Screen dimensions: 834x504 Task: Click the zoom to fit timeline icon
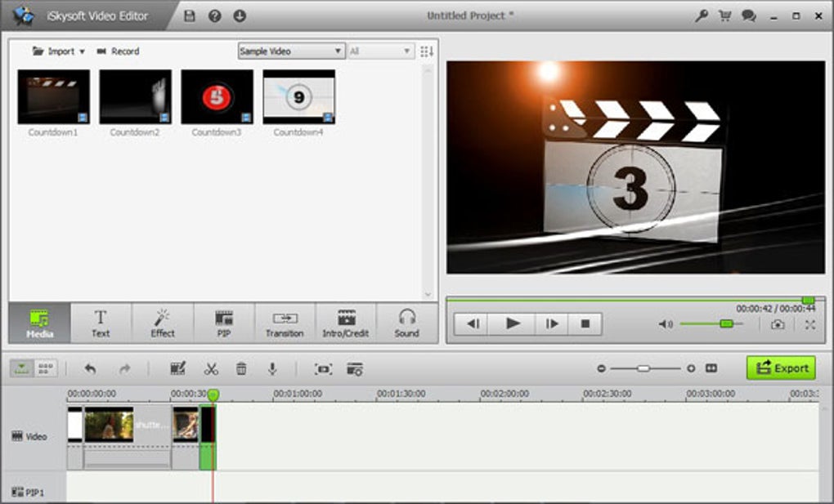coord(711,368)
